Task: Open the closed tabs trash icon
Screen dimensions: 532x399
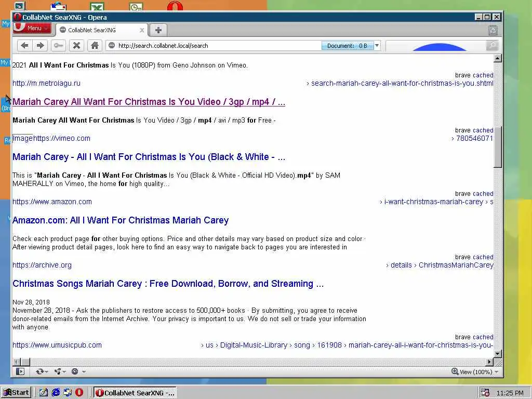Action: 493,31
